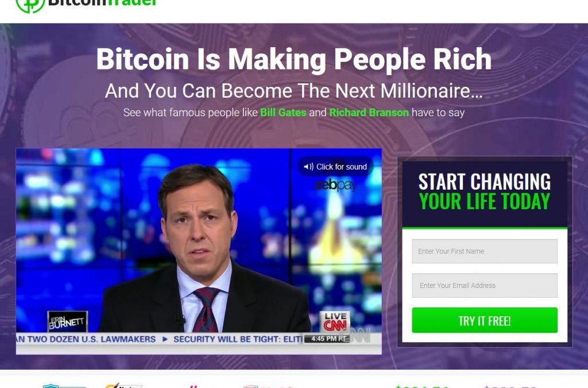Click the TRY IT FREE! button
The image size is (588, 388).
[x=485, y=320]
